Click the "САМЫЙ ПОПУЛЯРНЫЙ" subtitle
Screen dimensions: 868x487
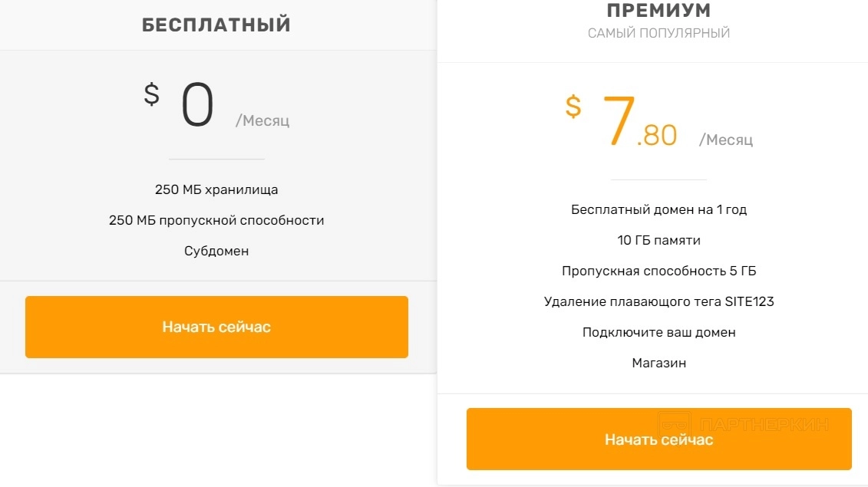pyautogui.click(x=658, y=33)
